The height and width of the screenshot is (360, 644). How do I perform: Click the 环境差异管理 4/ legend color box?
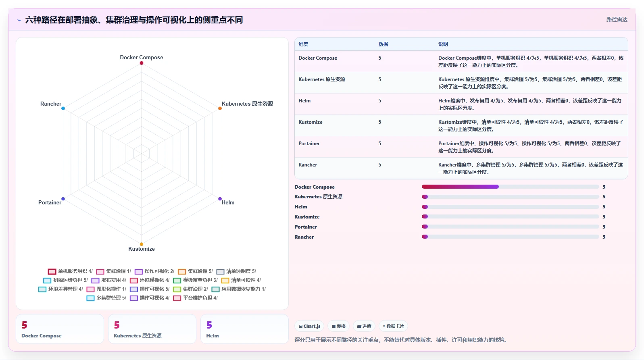(x=42, y=289)
